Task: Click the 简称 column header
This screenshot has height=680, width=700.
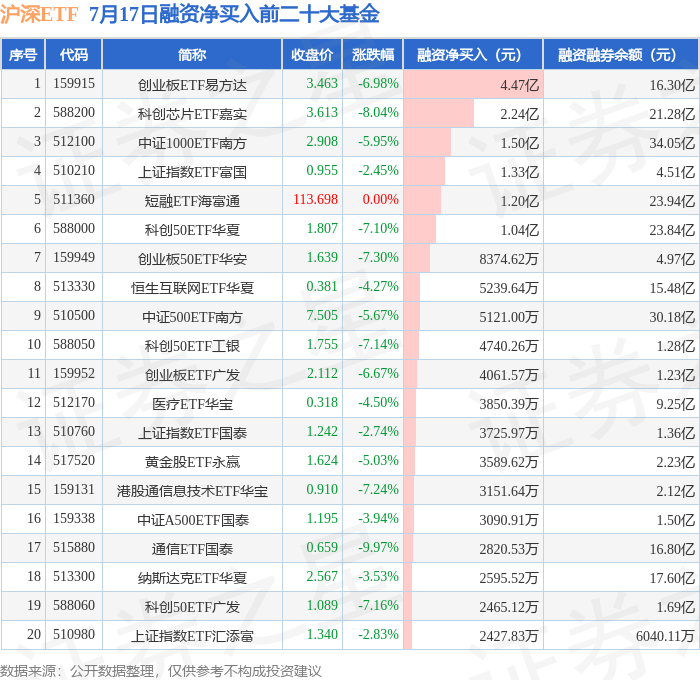Action: coord(192,54)
